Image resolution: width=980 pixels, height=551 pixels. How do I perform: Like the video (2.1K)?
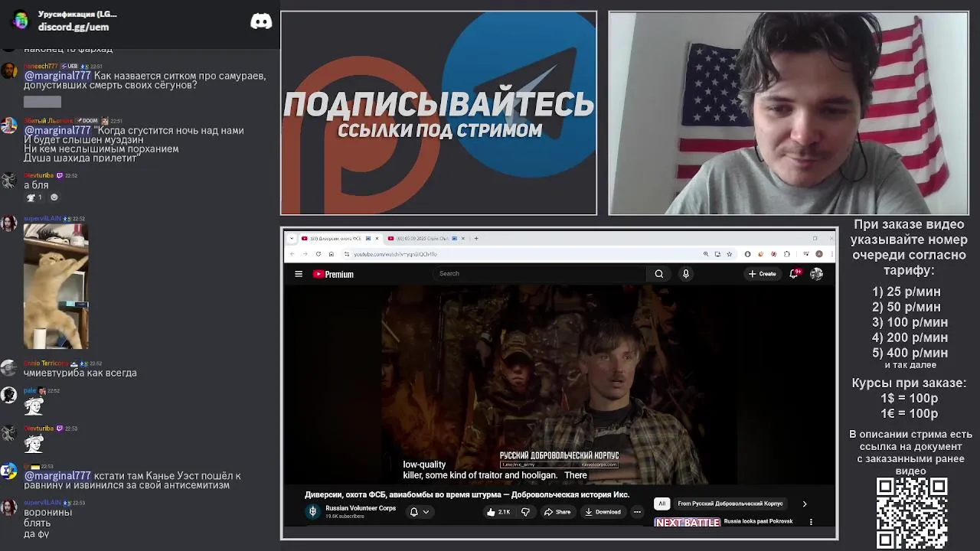coord(498,512)
